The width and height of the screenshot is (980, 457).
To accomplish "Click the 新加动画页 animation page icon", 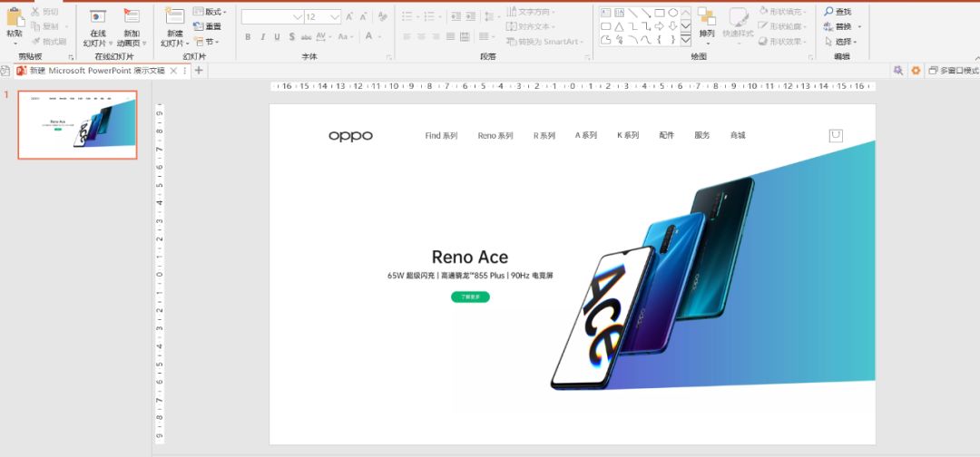I will point(132,17).
